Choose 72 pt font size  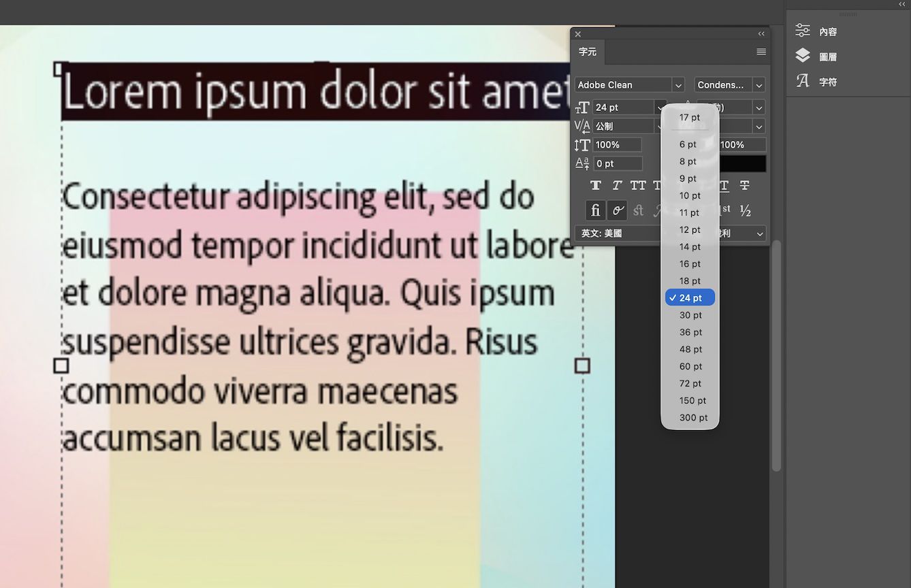[690, 383]
